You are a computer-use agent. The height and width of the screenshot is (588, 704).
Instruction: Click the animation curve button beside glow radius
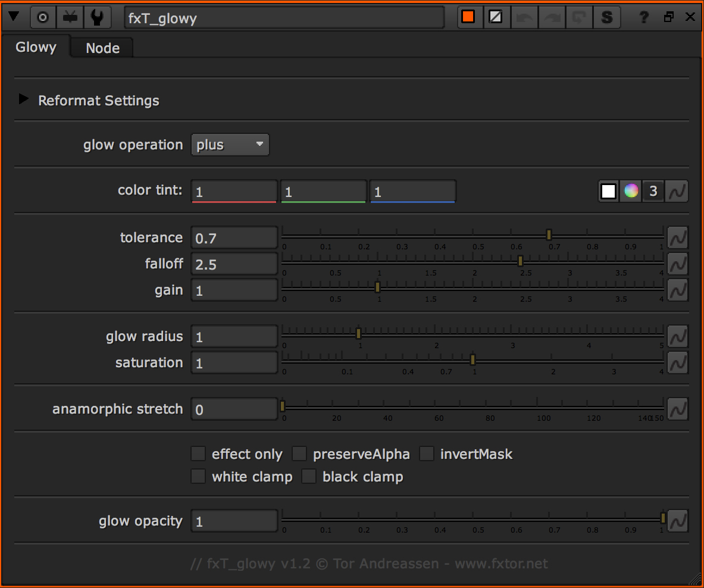click(677, 337)
